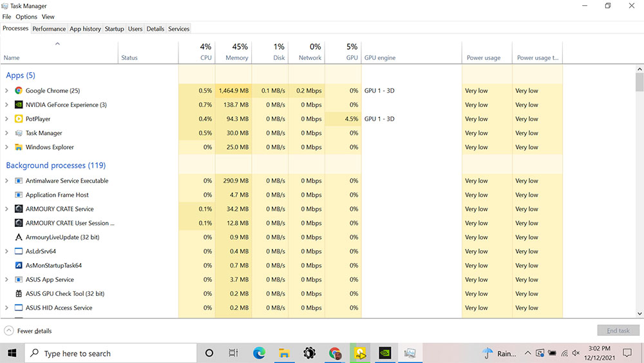Expand the ASUS App Service group
644x363 pixels.
(x=6, y=279)
